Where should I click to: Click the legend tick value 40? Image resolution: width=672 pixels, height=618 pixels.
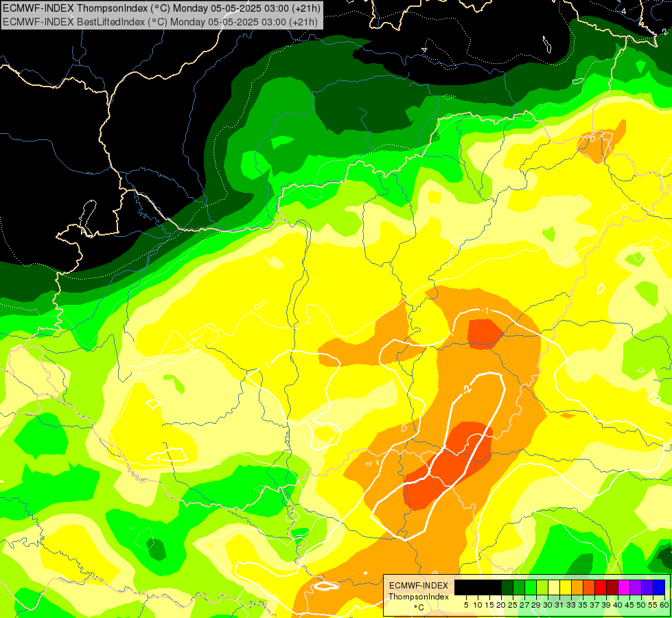[618, 605]
